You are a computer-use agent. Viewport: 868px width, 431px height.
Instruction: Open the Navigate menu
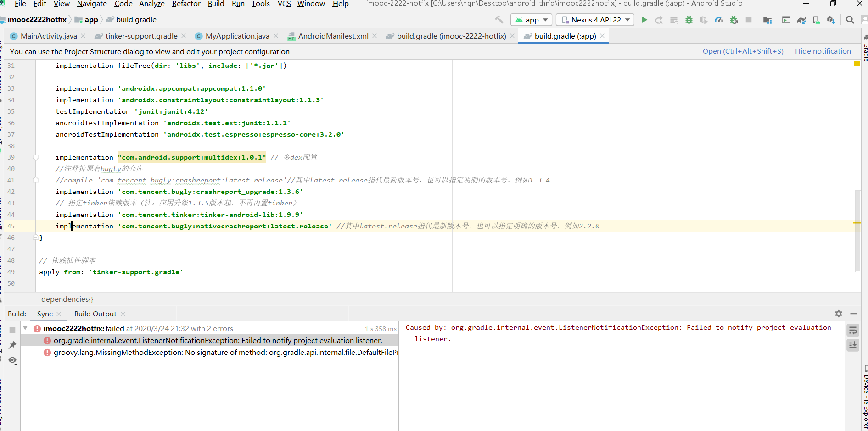(x=92, y=4)
